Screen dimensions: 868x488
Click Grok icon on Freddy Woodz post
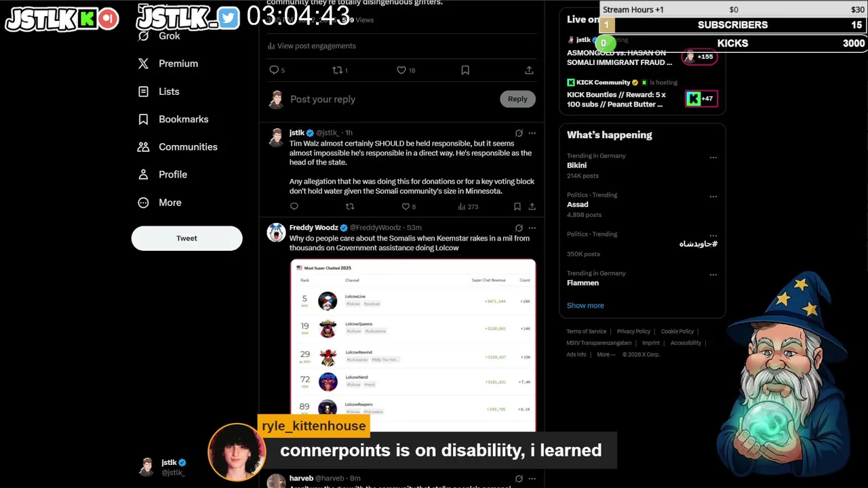pos(519,228)
